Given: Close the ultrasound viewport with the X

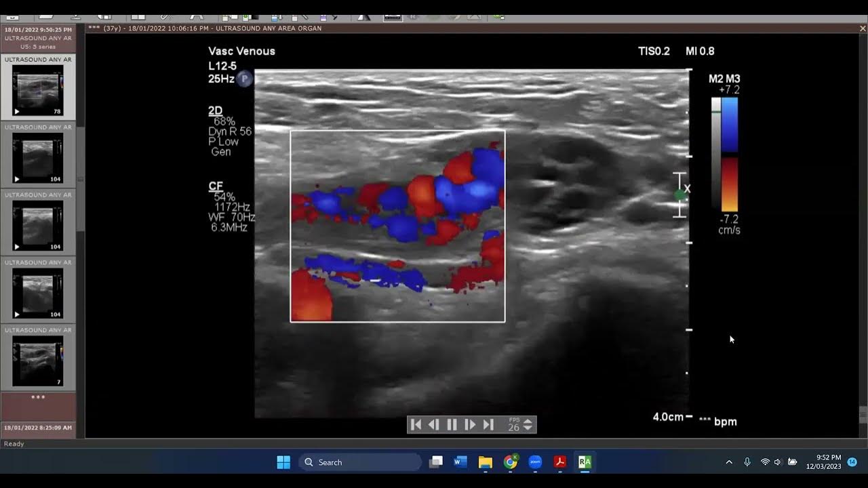Looking at the screenshot, I should [863, 28].
